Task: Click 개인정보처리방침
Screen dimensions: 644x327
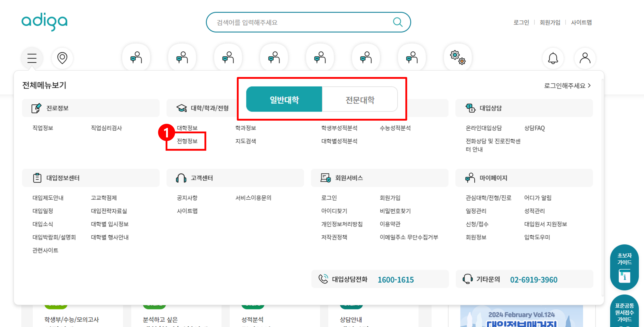Action: click(342, 224)
